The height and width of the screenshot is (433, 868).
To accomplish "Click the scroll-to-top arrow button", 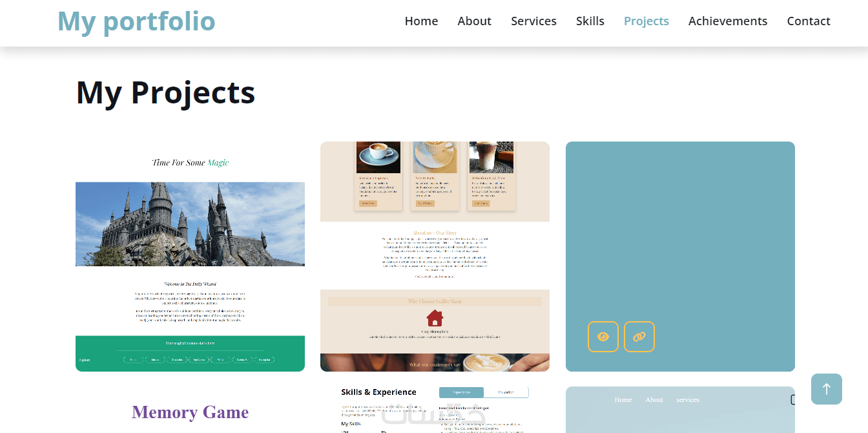I will coord(827,389).
